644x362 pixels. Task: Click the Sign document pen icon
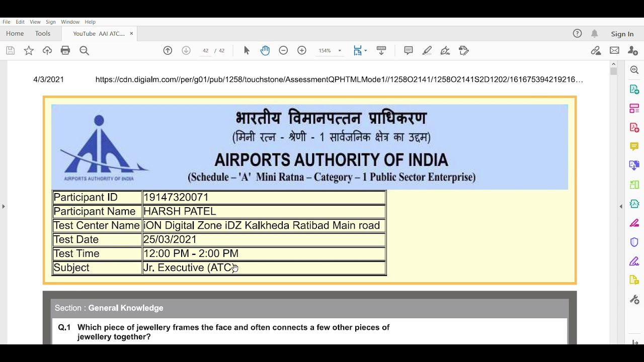[445, 50]
